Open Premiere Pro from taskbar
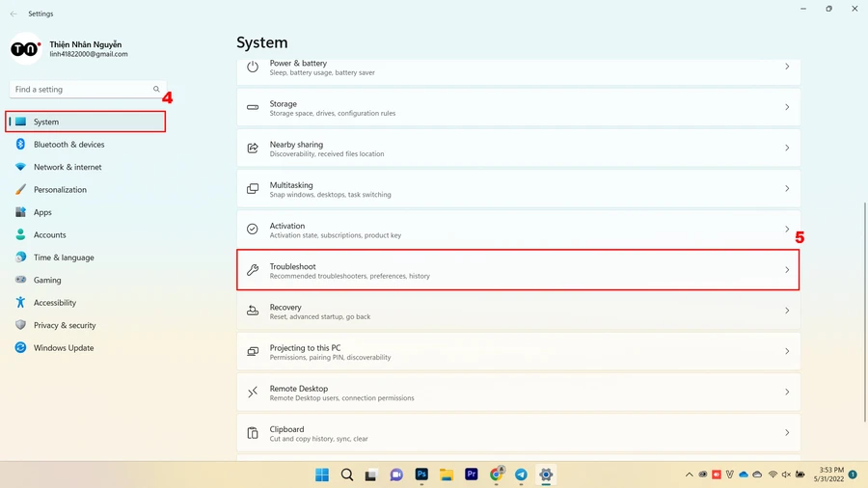The height and width of the screenshot is (488, 868). [x=471, y=474]
